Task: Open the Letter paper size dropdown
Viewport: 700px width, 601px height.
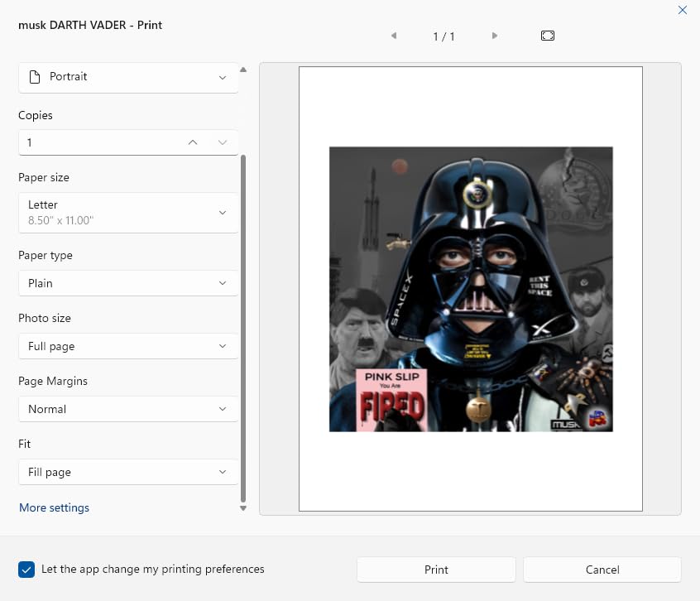Action: (128, 213)
